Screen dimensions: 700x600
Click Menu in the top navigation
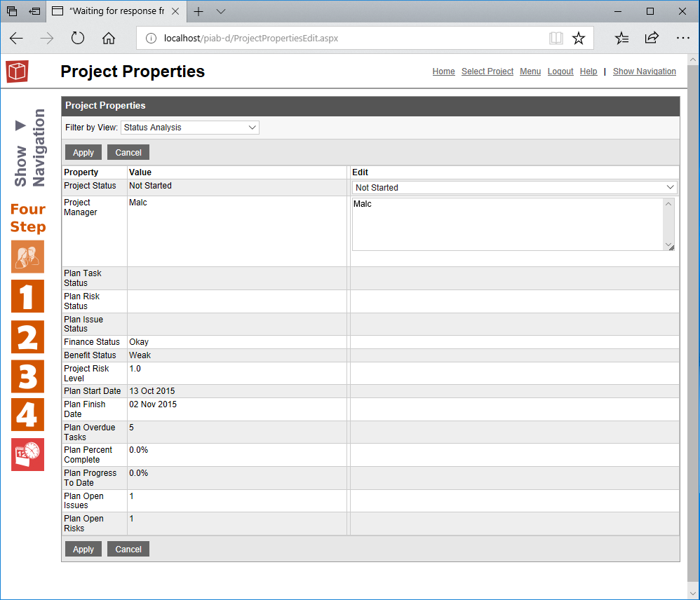[x=530, y=71]
